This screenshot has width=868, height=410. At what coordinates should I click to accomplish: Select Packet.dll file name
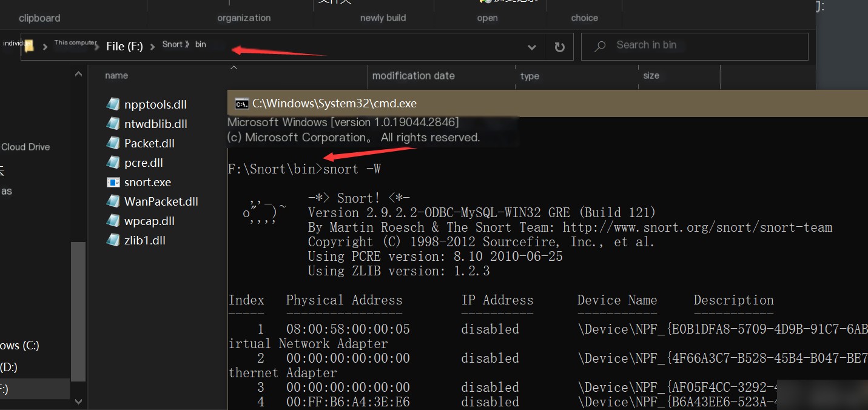[149, 144]
